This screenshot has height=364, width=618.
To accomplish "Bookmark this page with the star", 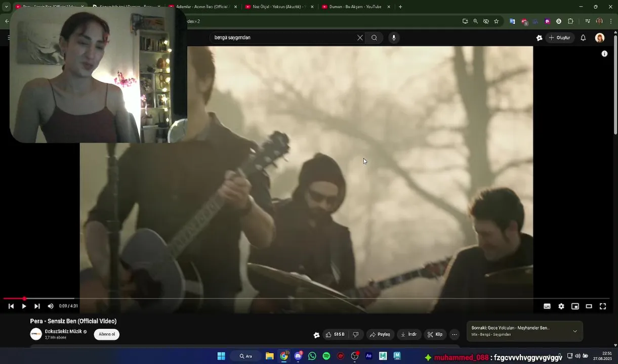I will coord(497,21).
